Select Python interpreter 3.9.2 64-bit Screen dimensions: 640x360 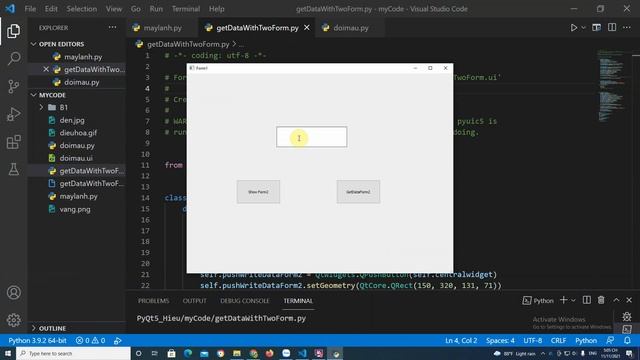pyautogui.click(x=37, y=340)
